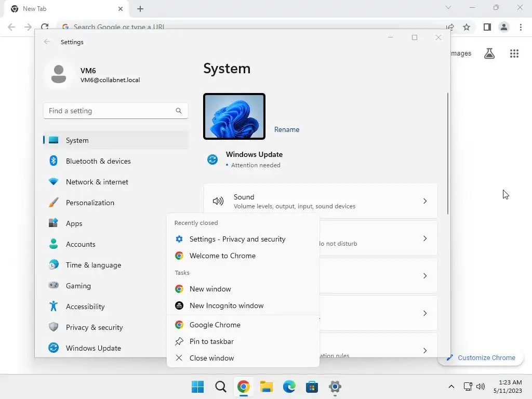Open the clock and date 1:23 AM

click(508, 387)
